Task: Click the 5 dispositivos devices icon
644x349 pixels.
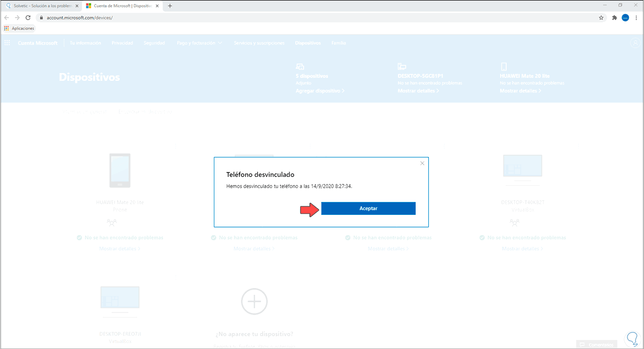Action: point(300,67)
